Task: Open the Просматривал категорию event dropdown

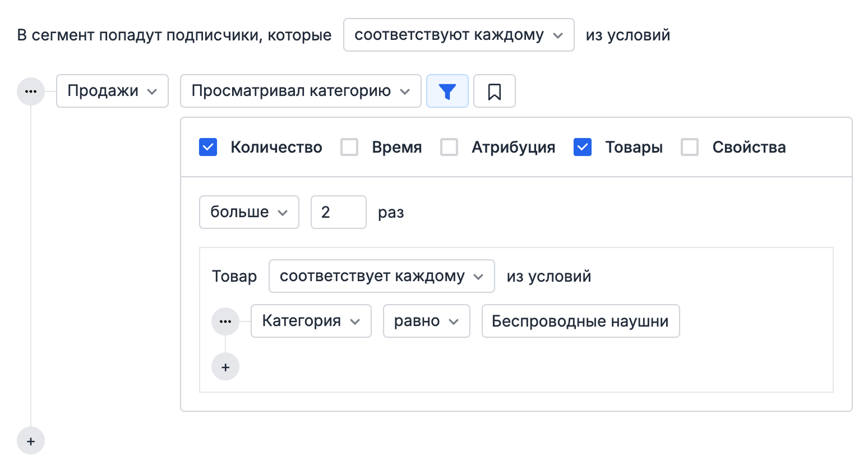Action: tap(301, 90)
